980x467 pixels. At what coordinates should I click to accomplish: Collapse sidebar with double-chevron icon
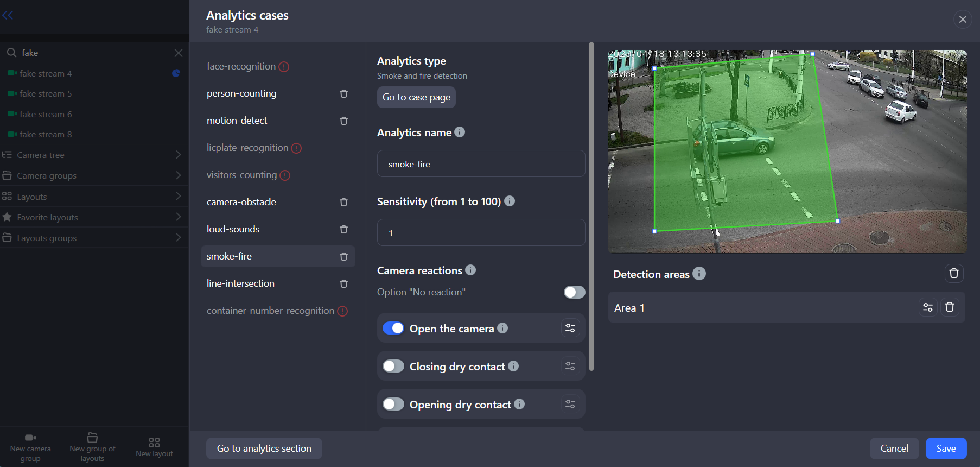tap(8, 15)
